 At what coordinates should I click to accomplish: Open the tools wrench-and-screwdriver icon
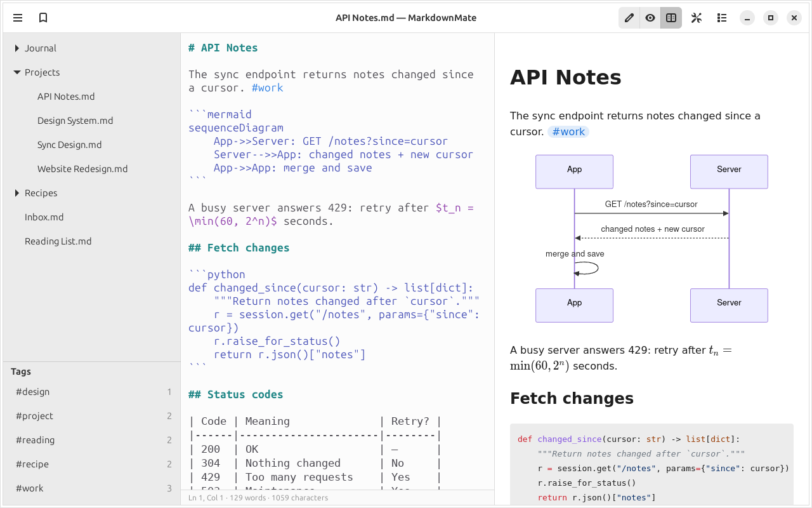(x=697, y=18)
